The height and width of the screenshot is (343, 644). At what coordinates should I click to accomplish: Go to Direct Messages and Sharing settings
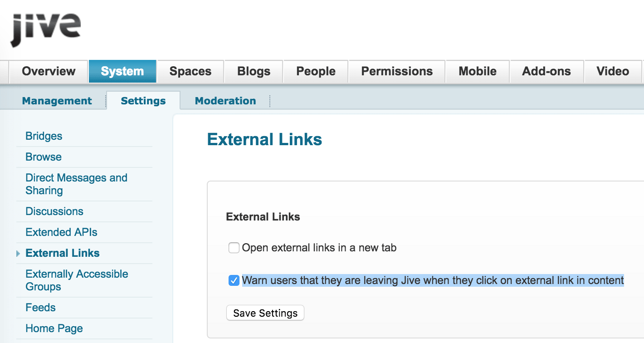pos(77,184)
